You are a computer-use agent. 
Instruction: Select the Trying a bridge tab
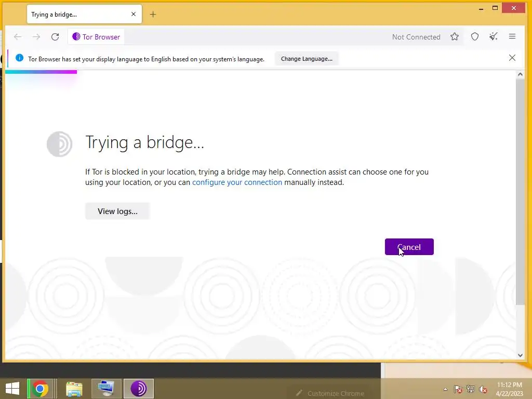tap(84, 14)
